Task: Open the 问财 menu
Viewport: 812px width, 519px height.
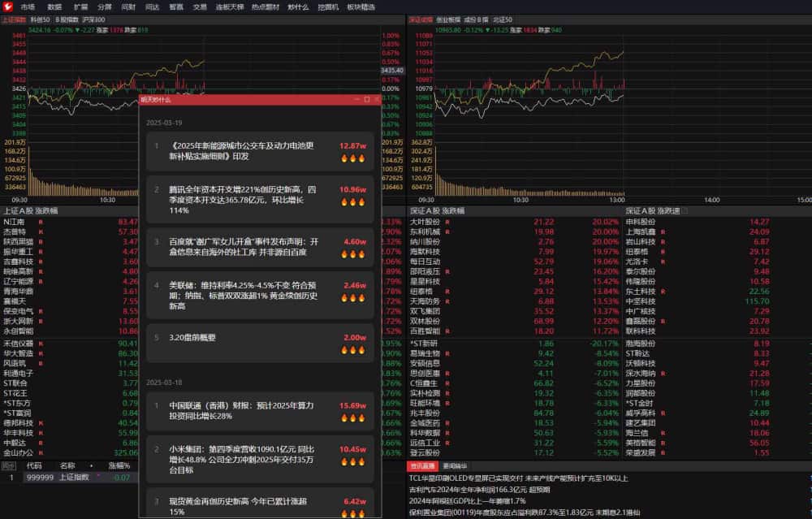Action: [x=128, y=7]
